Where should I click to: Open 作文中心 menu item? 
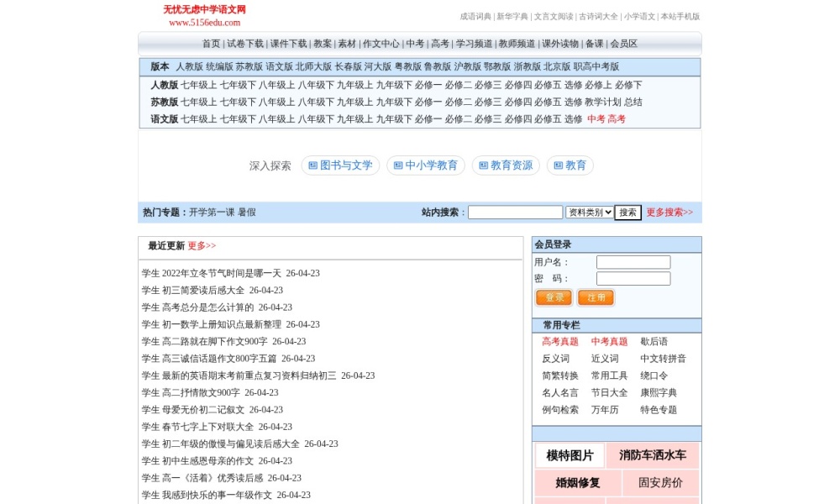[x=381, y=44]
